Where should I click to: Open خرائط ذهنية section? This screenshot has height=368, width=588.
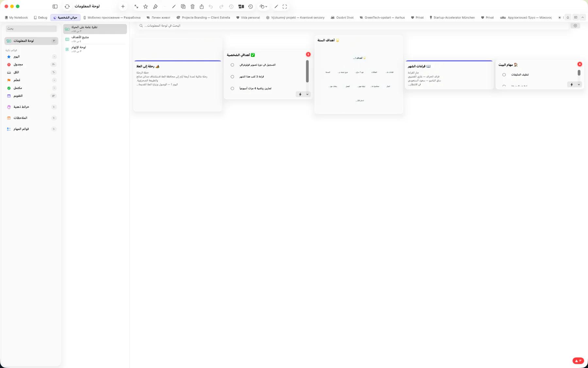31,107
